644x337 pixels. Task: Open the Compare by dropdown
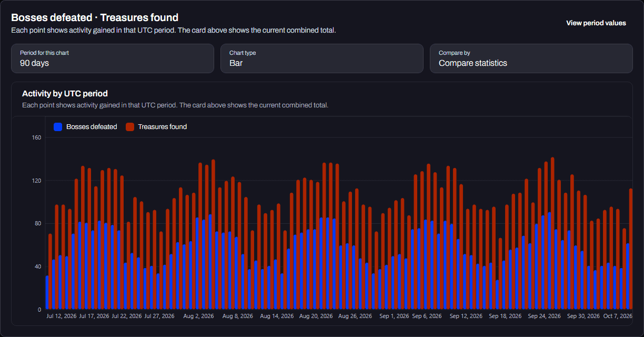[x=531, y=58]
